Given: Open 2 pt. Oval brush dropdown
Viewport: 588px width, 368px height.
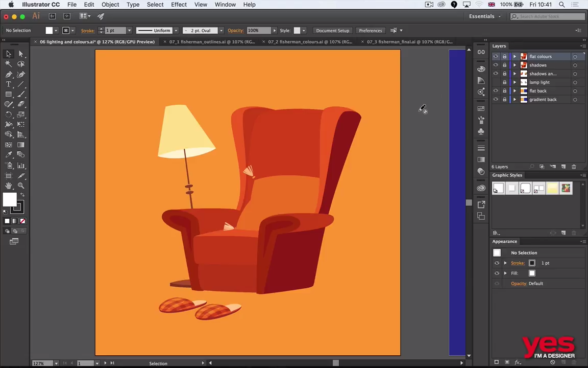Looking at the screenshot, I should click(x=221, y=31).
